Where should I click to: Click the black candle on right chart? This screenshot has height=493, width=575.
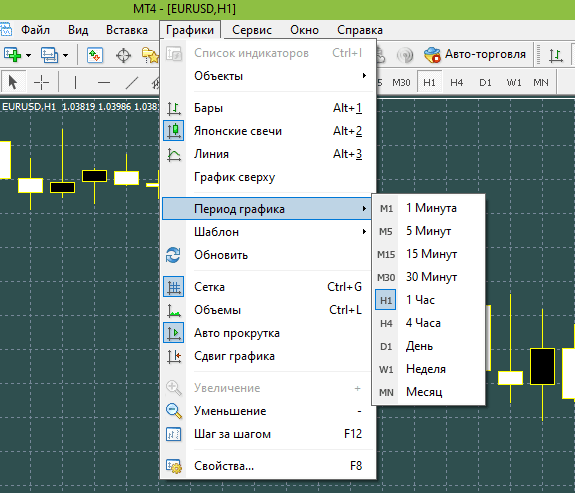click(x=542, y=366)
